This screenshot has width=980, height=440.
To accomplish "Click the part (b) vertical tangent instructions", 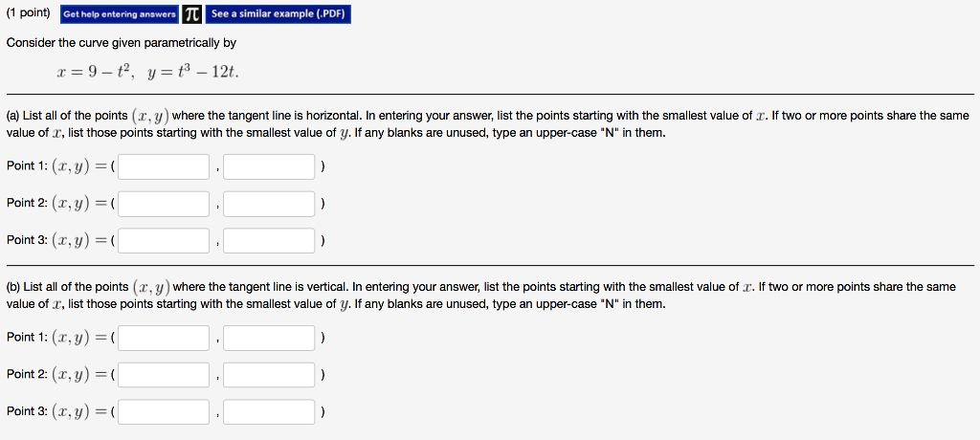I will coord(480,296).
